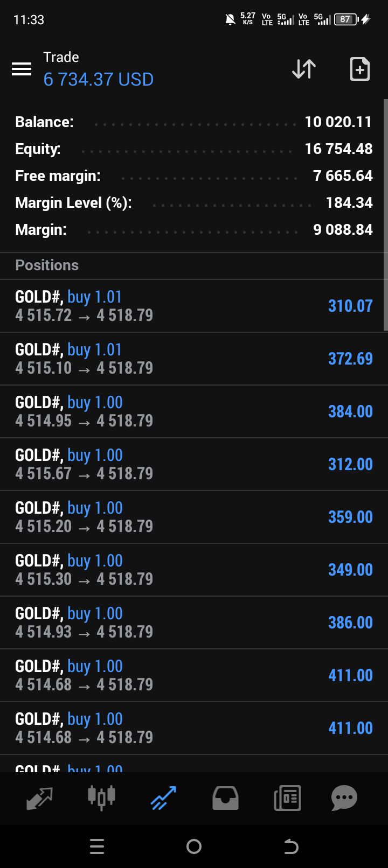Screen dimensions: 388x868
Task: Tap the new order document icon
Action: click(359, 69)
